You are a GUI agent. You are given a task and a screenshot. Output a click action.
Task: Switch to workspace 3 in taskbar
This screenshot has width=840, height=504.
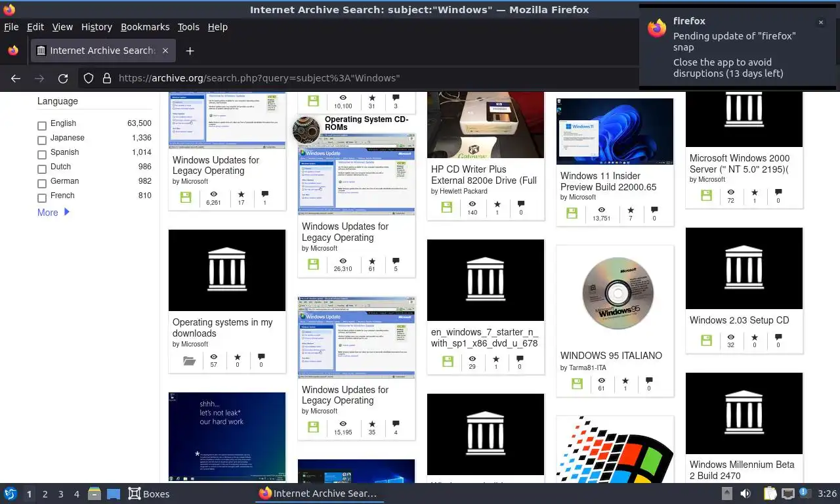[x=60, y=494]
